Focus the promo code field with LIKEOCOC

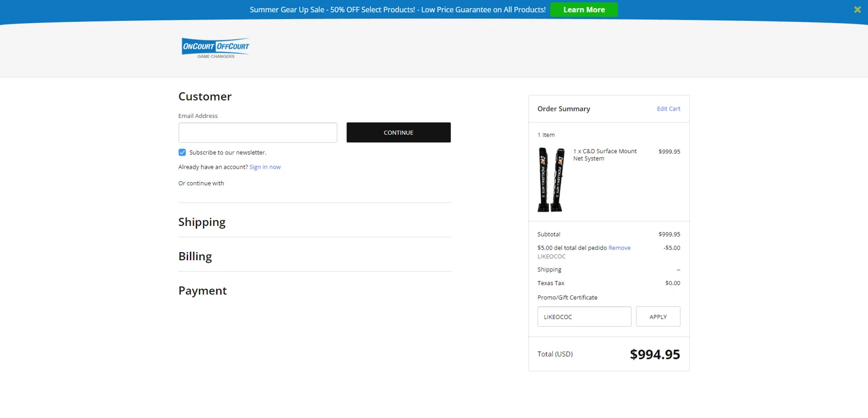point(584,317)
